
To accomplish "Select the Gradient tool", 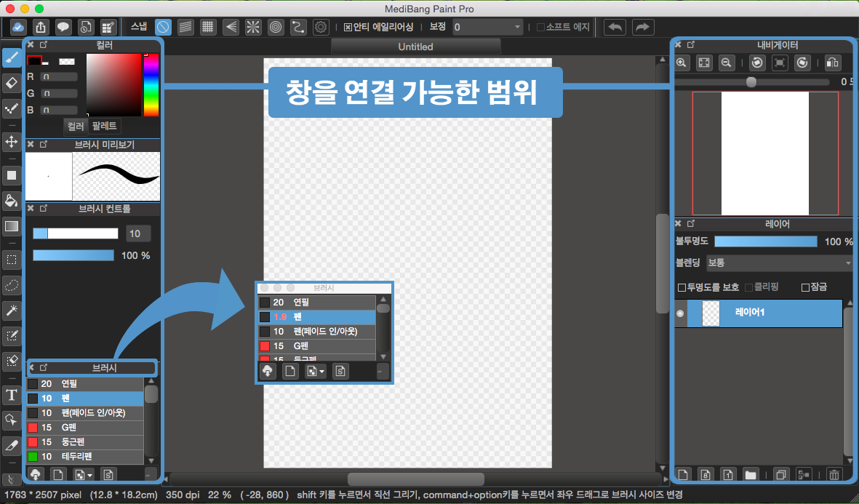I will (12, 225).
